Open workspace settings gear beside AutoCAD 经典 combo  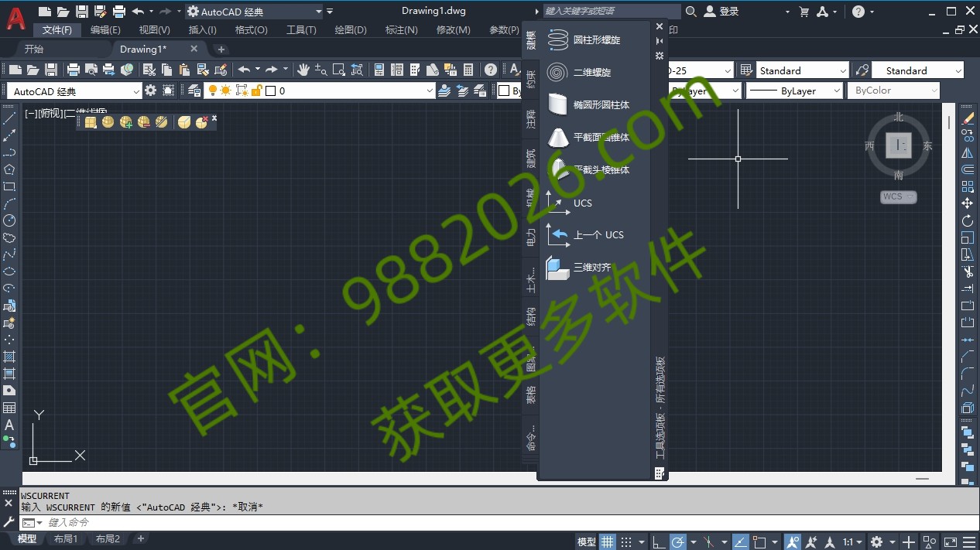150,91
